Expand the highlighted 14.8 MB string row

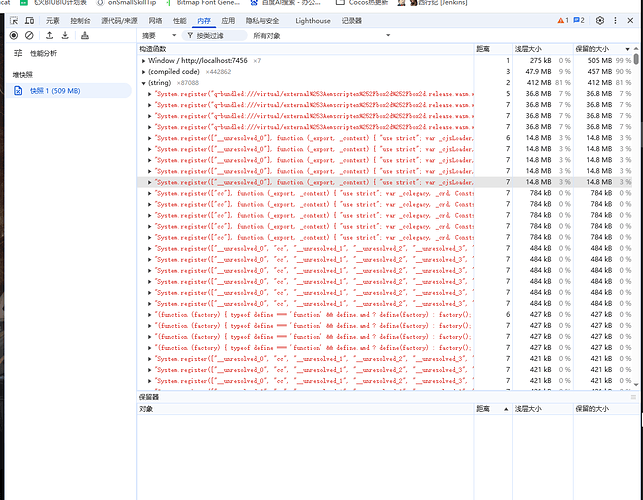pyautogui.click(x=150, y=182)
